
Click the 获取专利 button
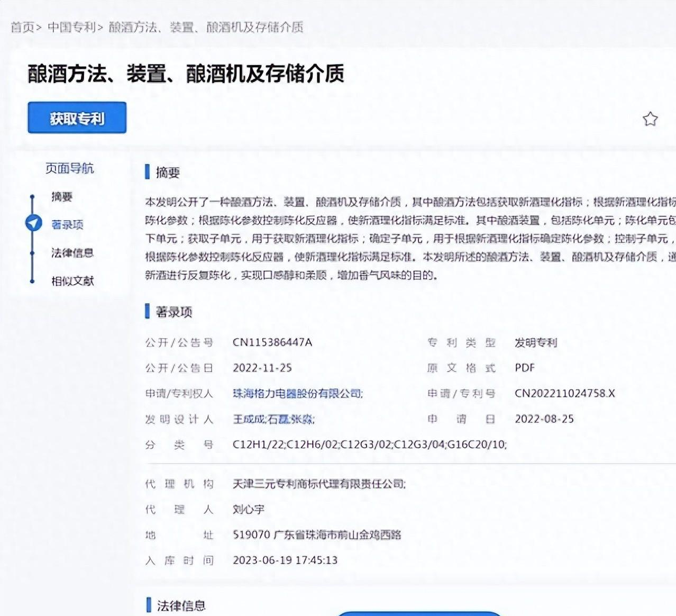76,118
